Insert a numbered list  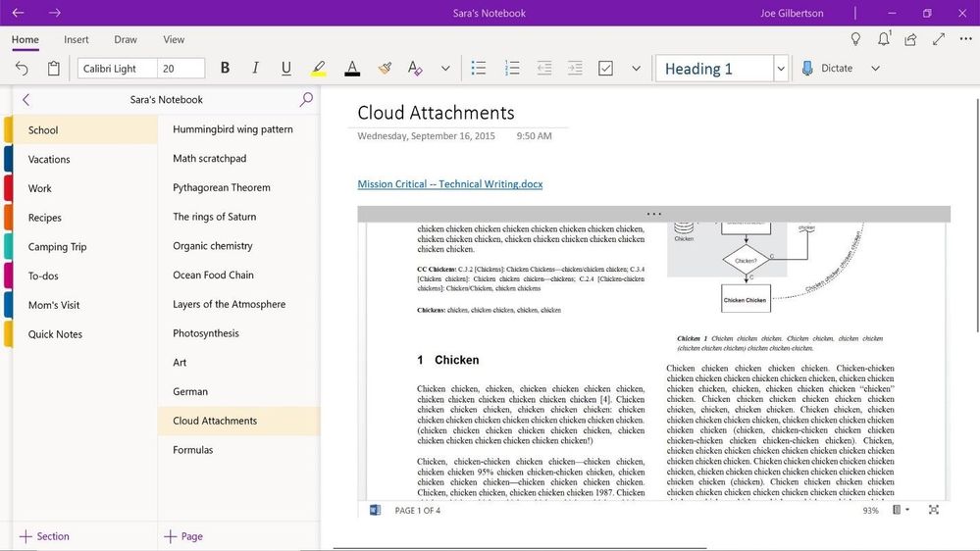[x=512, y=69]
